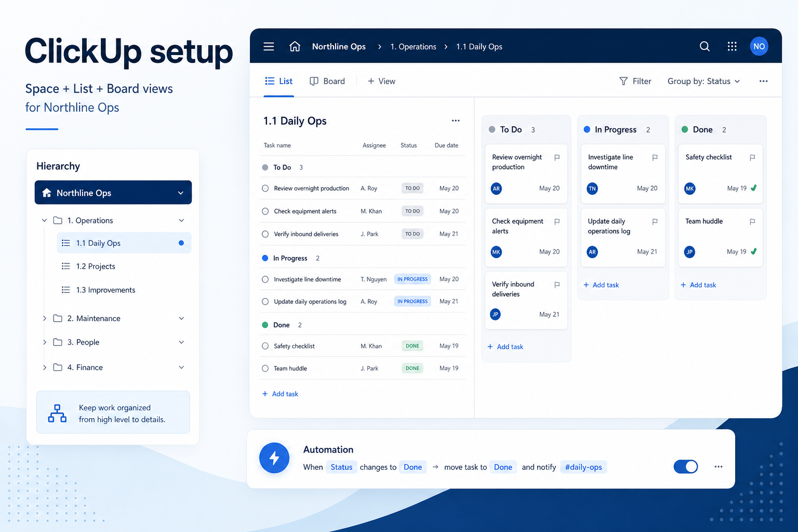798x532 pixels.
Task: Open the Group by: Status dropdown
Action: pos(703,81)
